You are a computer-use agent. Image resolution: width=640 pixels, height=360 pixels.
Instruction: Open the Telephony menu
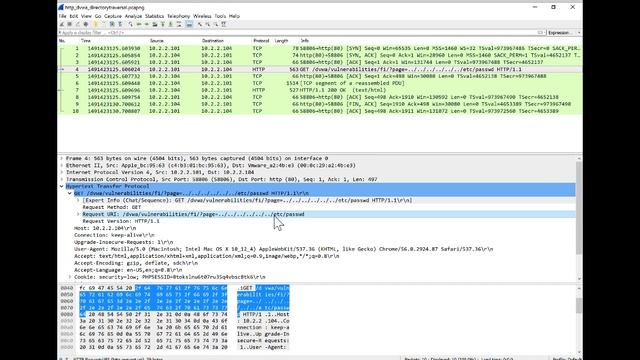tap(179, 16)
